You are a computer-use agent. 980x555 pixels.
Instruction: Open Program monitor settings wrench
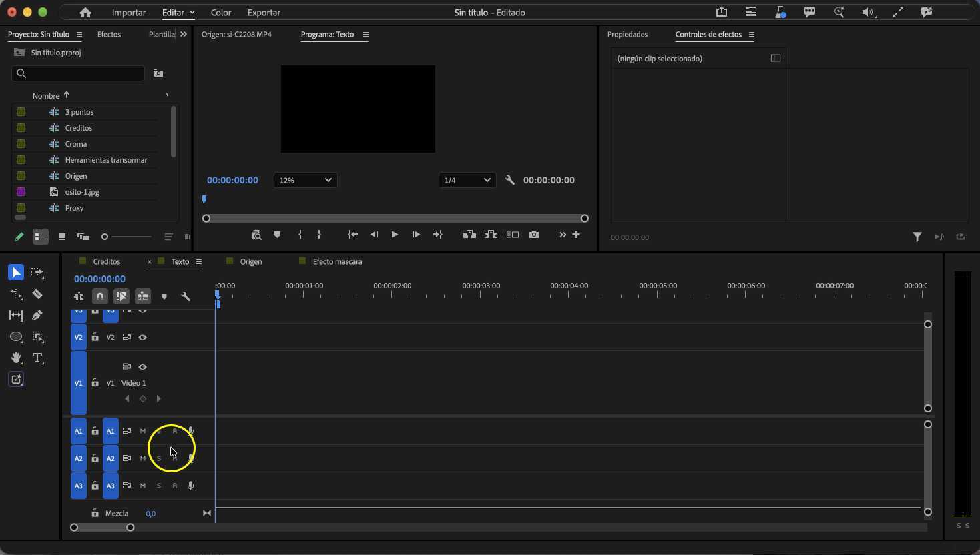pos(510,180)
